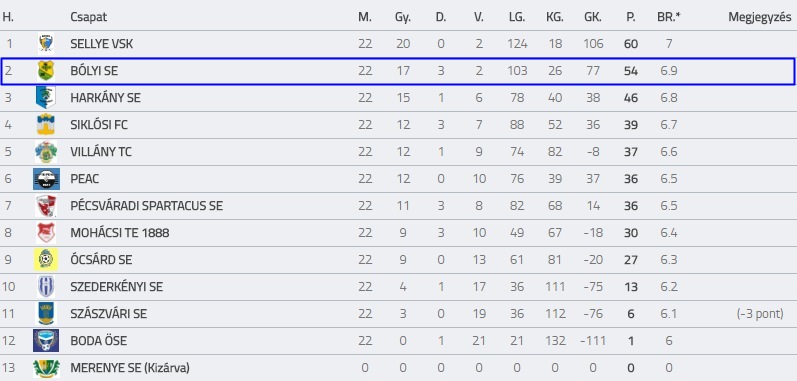
Task: Click the BÓLYI SE yellow-green crest
Action: click(46, 71)
